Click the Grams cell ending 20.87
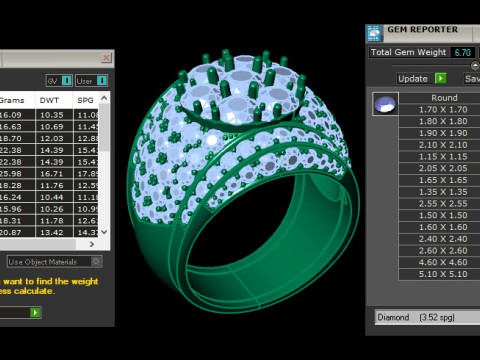 (17, 232)
